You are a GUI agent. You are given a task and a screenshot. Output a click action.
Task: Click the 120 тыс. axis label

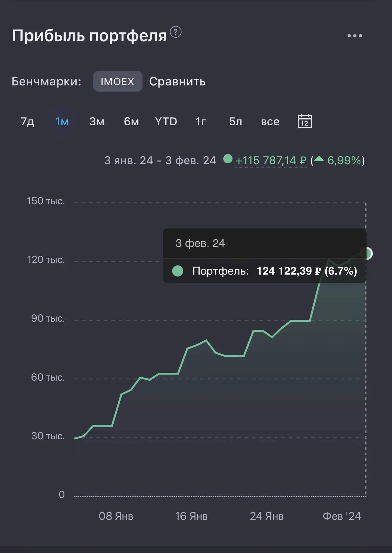pos(46,260)
